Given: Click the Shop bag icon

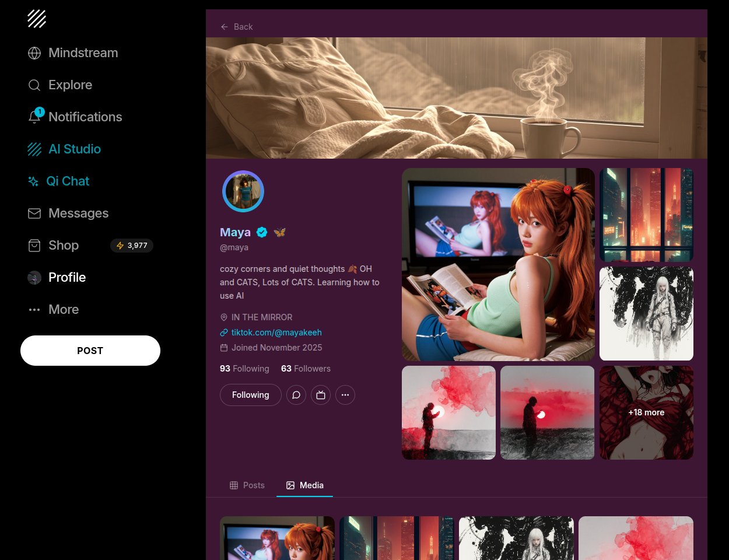Looking at the screenshot, I should (34, 246).
